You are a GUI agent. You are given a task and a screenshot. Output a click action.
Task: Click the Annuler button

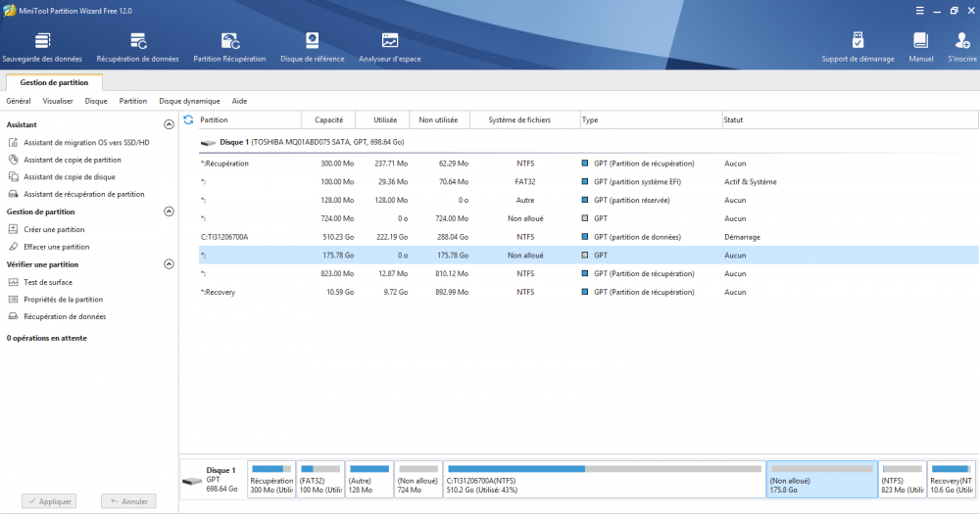128,501
